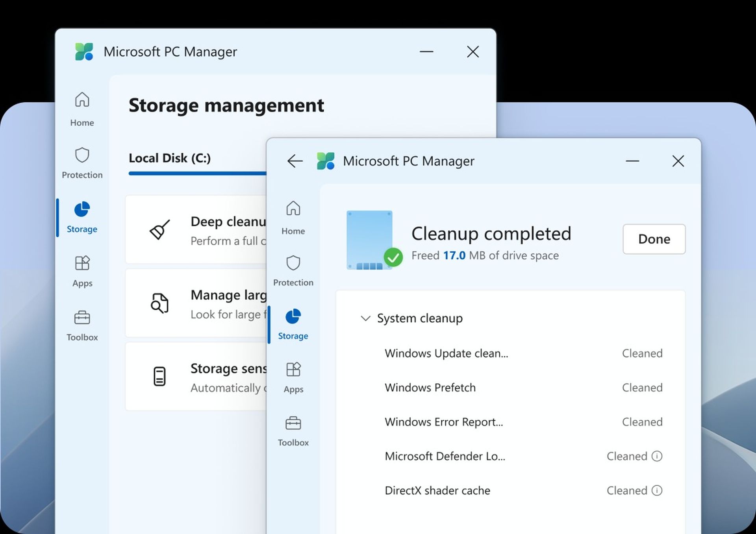Open the Storage sense option
Image resolution: width=756 pixels, height=534 pixels.
pos(197,377)
